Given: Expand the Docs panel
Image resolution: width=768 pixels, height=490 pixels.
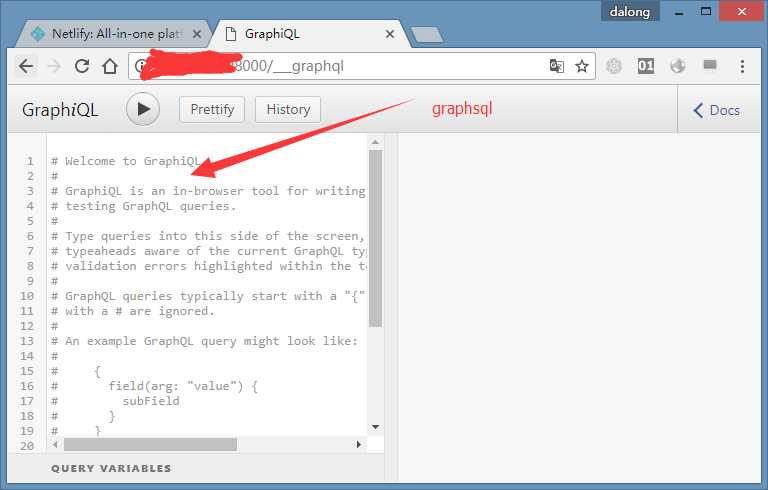Looking at the screenshot, I should pyautogui.click(x=716, y=110).
